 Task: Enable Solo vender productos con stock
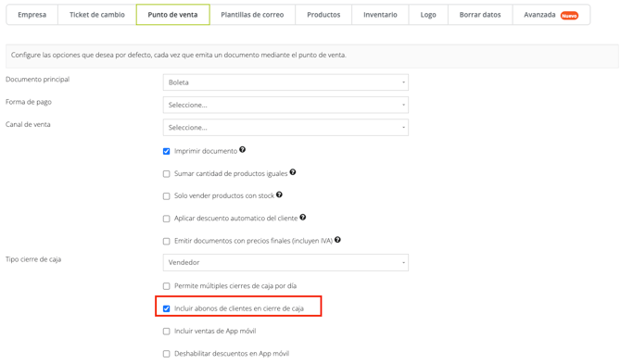click(166, 196)
